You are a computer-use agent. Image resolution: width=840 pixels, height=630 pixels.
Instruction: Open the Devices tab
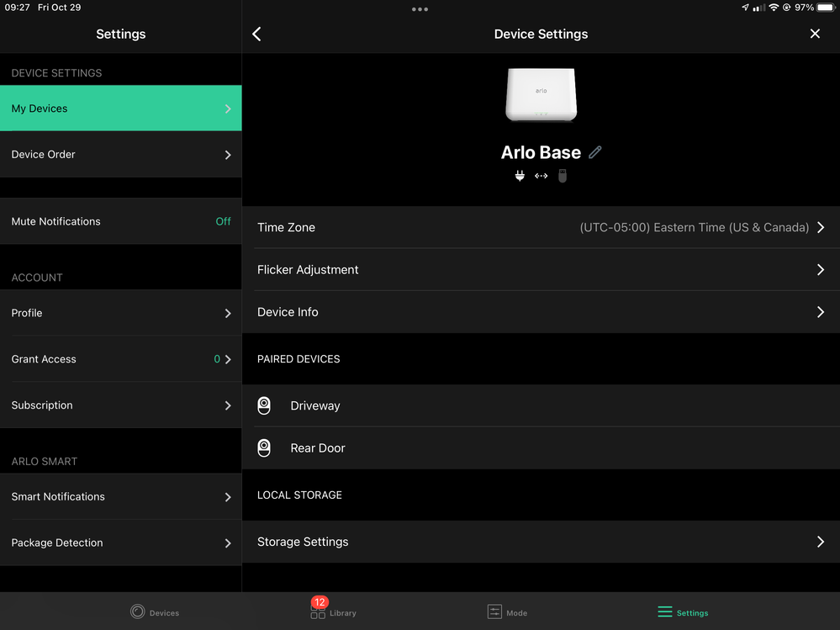coord(155,612)
